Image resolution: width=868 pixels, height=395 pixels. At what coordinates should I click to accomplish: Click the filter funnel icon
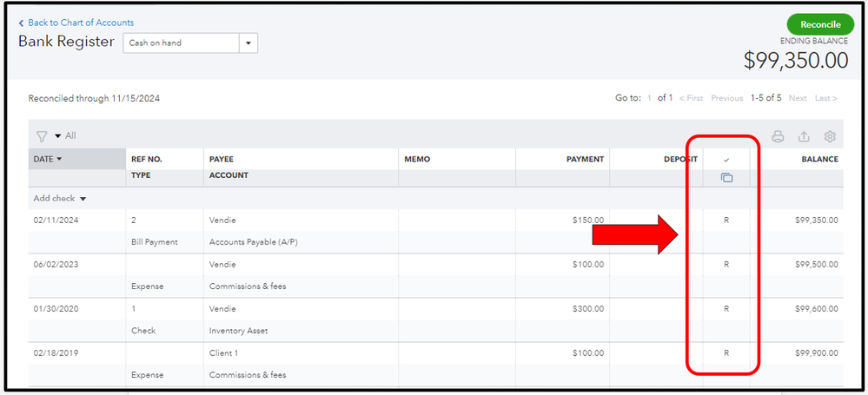[41, 136]
